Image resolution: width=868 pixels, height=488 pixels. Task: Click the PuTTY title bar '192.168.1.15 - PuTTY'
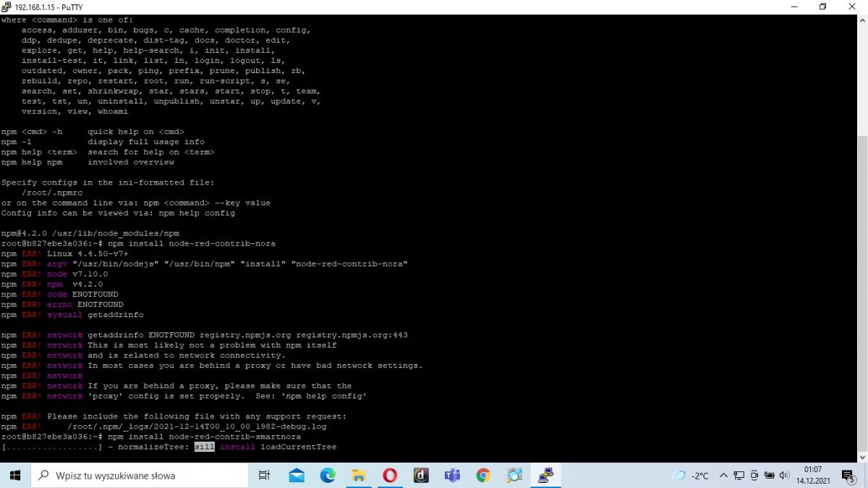point(48,7)
